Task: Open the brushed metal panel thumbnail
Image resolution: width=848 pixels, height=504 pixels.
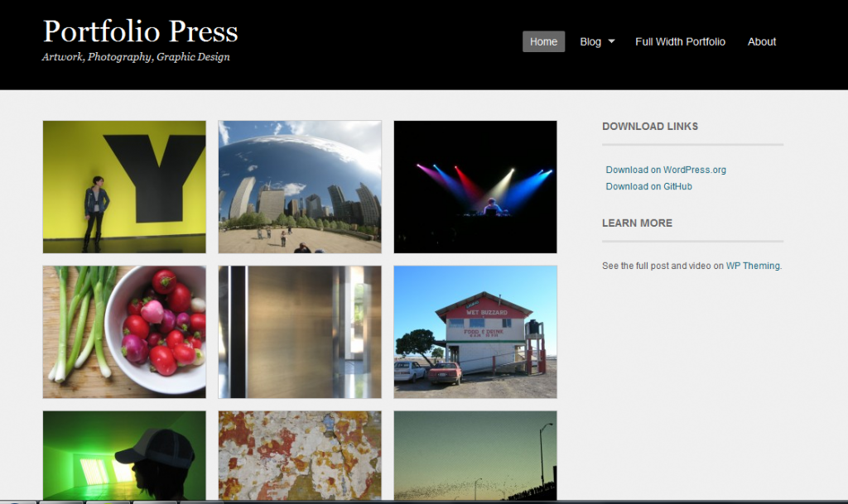Action: [300, 332]
